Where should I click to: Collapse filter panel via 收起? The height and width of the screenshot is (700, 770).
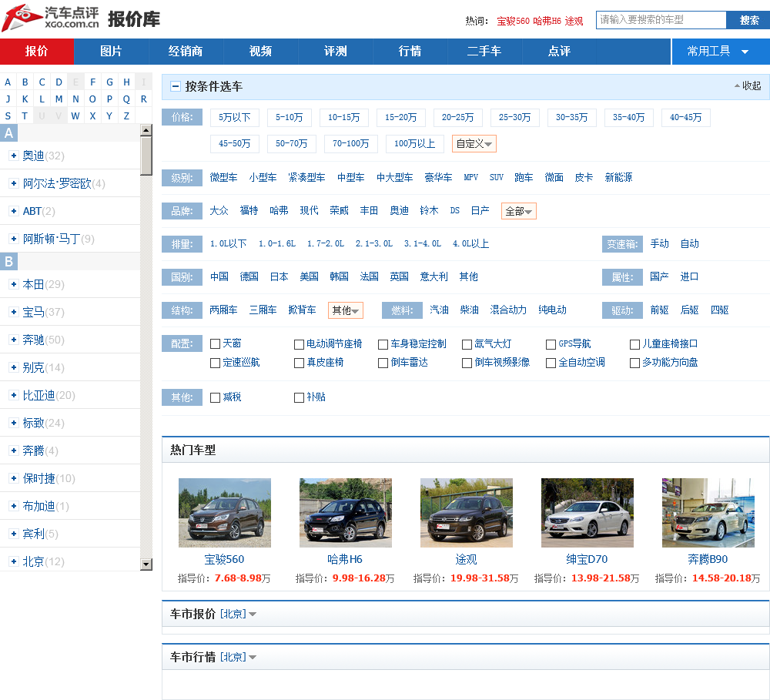pos(748,86)
